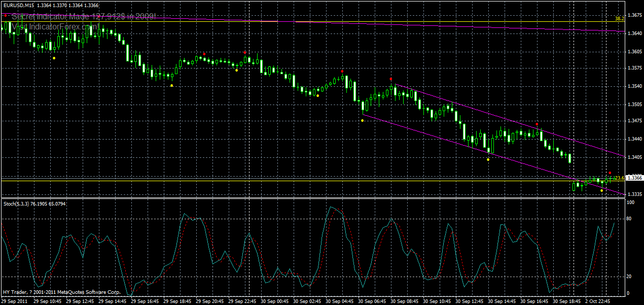
Task: Click the red dot atop the 30 Sep 04:45 peak
Action: 343,71
